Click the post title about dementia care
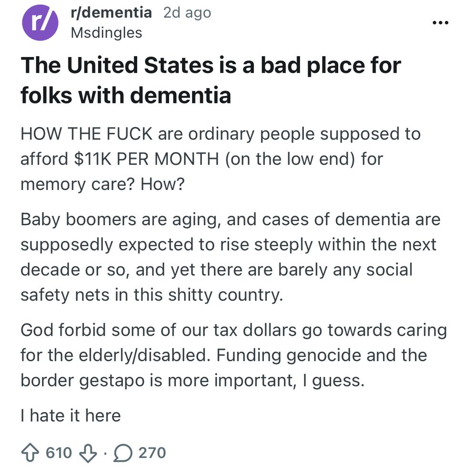The height and width of the screenshot is (476, 472). [x=211, y=79]
